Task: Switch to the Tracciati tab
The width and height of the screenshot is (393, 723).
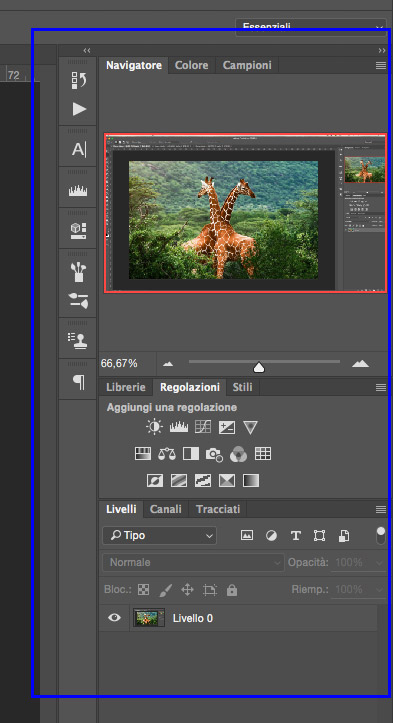Action: 218,510
